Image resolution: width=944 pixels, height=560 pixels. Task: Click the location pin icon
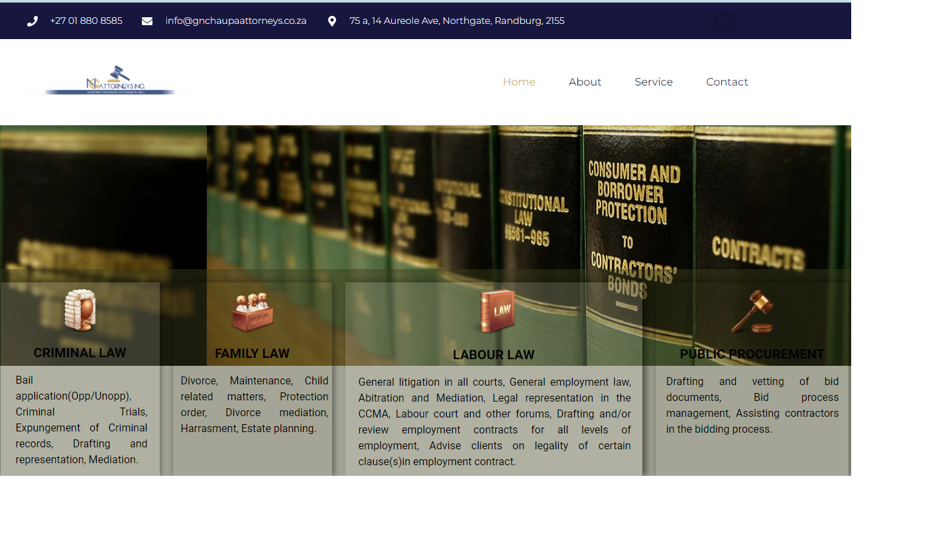point(332,21)
